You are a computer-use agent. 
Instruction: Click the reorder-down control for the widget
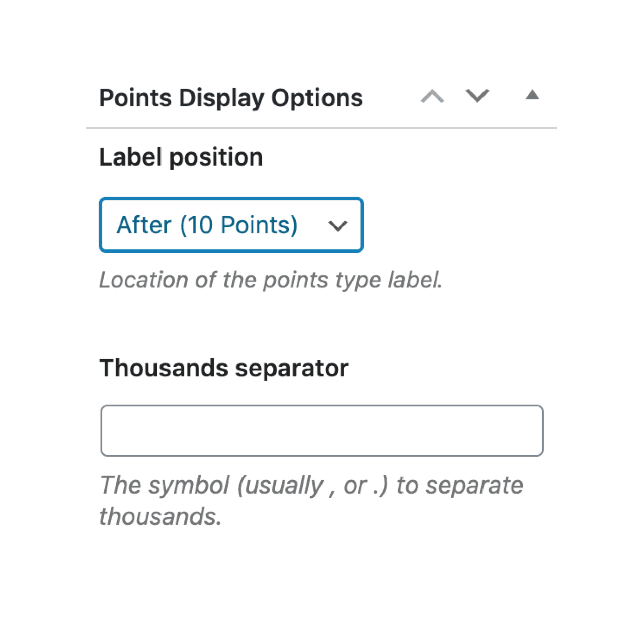coord(477,96)
